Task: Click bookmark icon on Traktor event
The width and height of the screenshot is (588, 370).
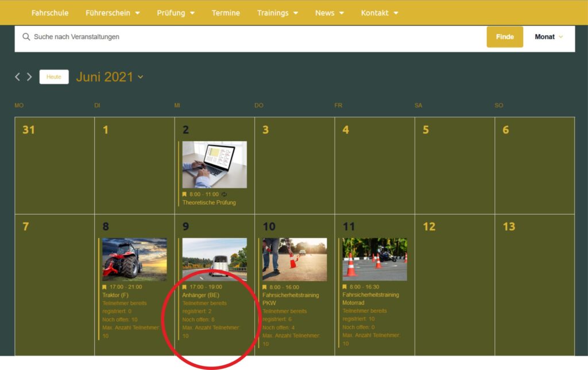Action: [x=105, y=287]
